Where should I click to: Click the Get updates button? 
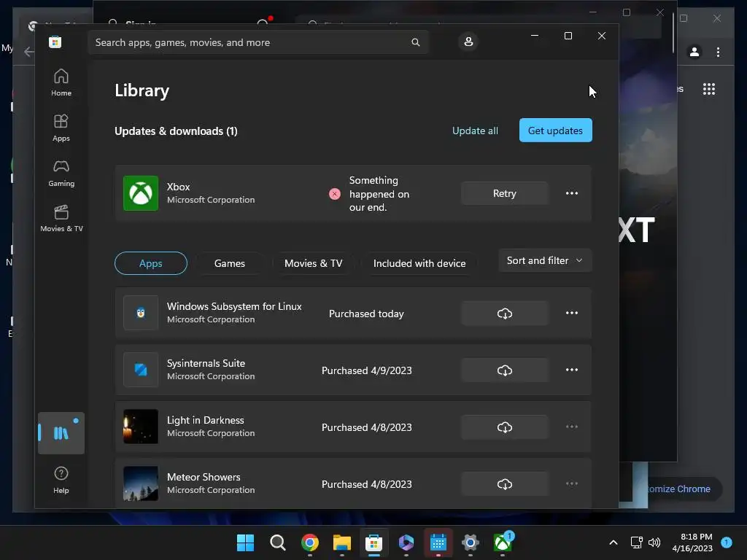pos(555,131)
